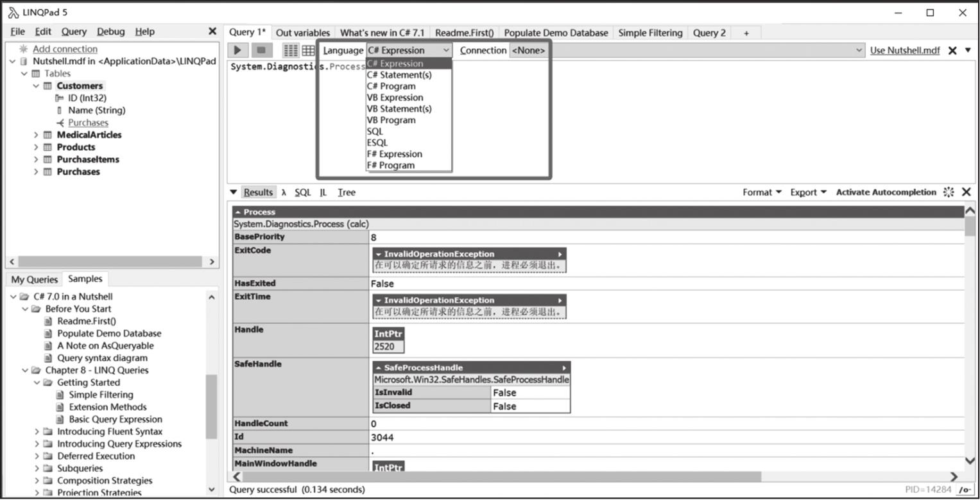Expand the MedicalArticles table node
The width and height of the screenshot is (980, 500).
(x=36, y=135)
